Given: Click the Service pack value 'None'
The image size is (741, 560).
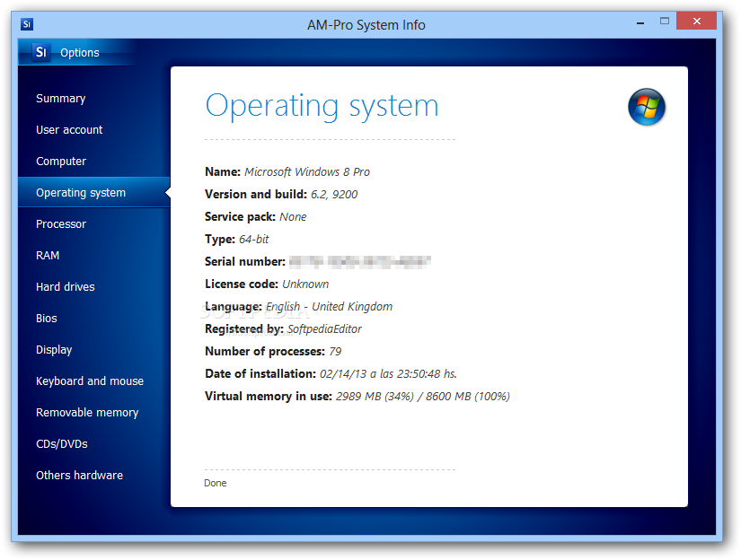Looking at the screenshot, I should pos(293,216).
